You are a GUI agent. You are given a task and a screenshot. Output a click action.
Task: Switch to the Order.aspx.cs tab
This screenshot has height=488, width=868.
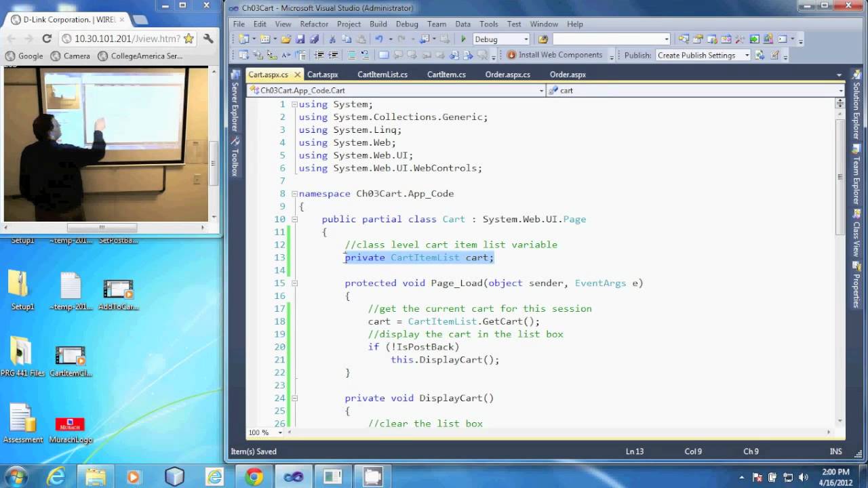pos(508,75)
